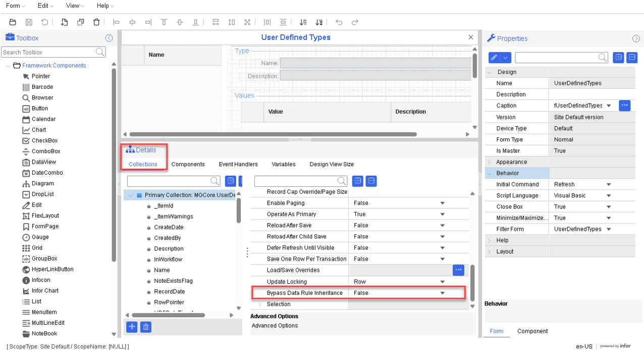Switch to Component tab in Properties
Viewport: 644px width, 350px height.
point(532,331)
